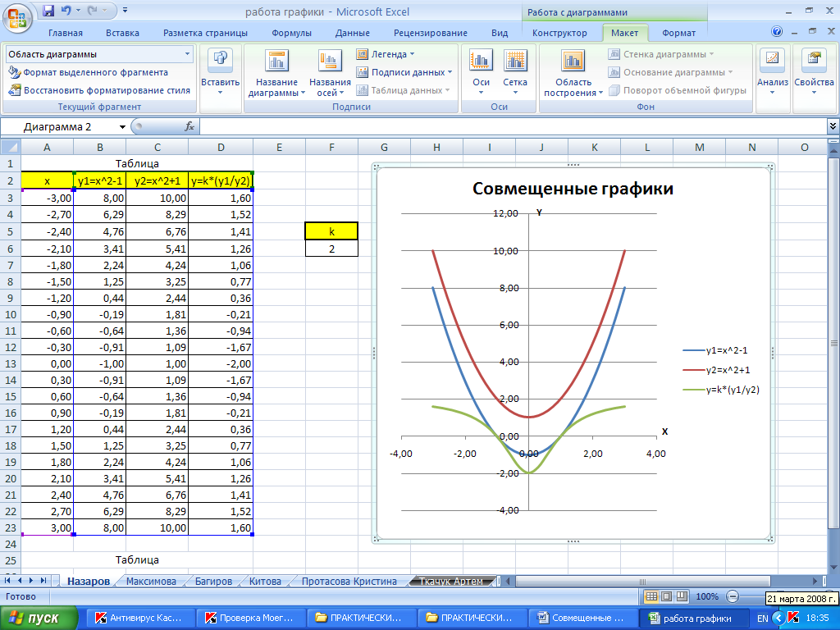
Task: Click the yellow header cell y2=x^2+1
Action: click(x=157, y=181)
